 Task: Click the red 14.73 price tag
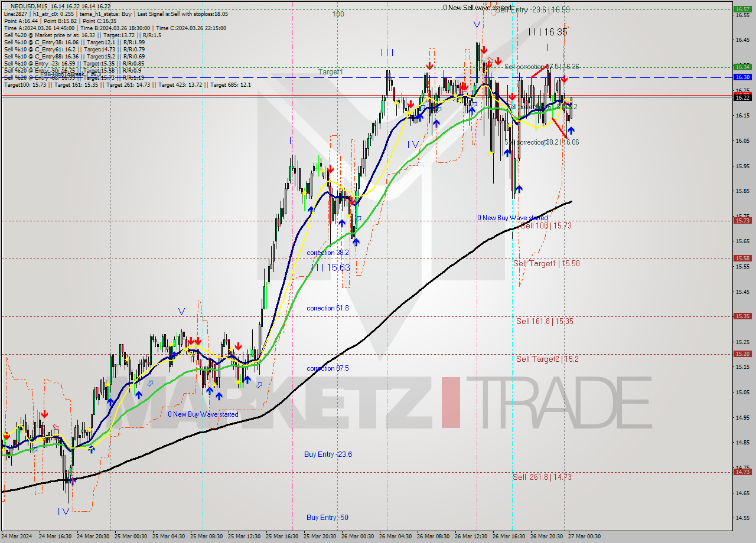742,472
